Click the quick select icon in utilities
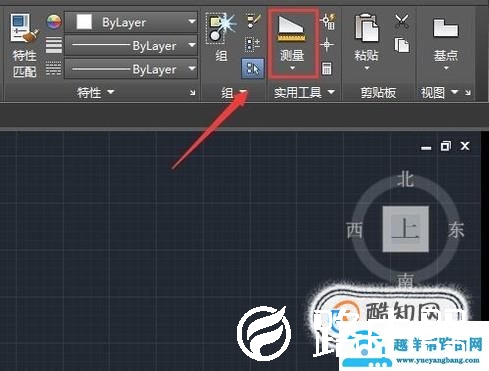The image size is (489, 371). click(x=328, y=21)
